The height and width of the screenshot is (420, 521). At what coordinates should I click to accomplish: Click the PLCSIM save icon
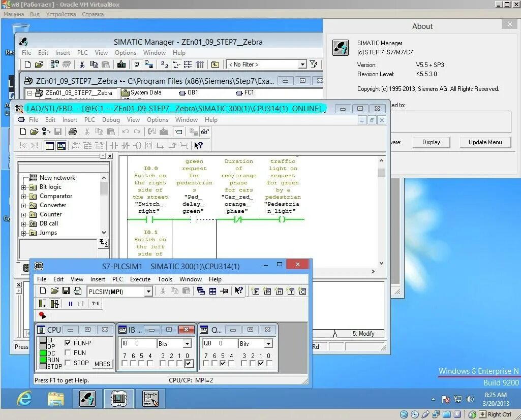click(x=66, y=291)
